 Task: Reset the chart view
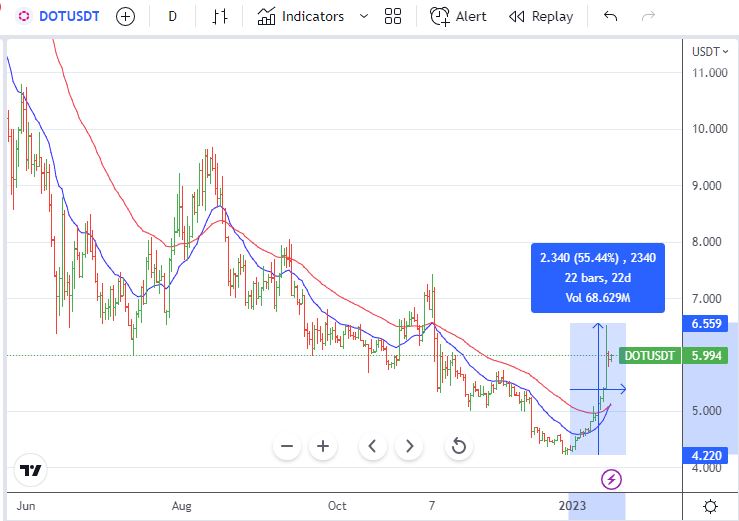459,446
